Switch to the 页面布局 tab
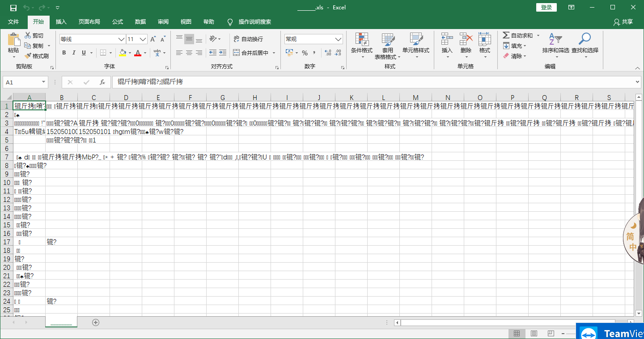The height and width of the screenshot is (339, 644). 89,21
